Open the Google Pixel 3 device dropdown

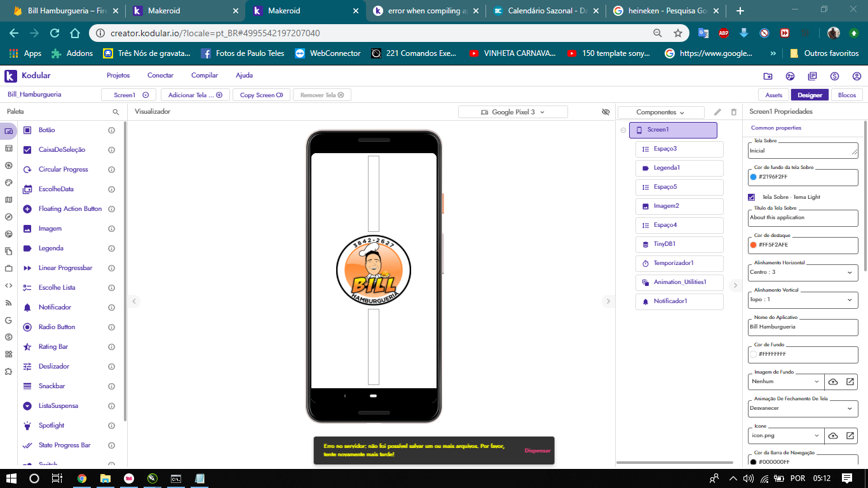click(513, 112)
